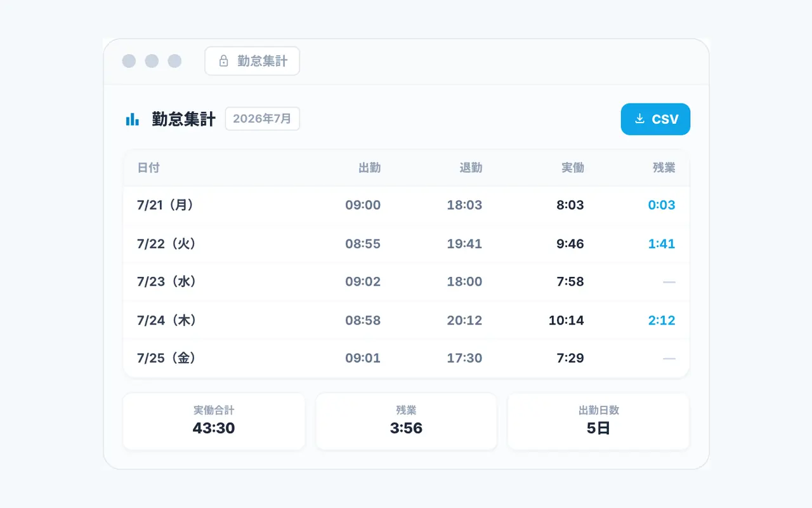Image resolution: width=812 pixels, height=508 pixels.
Task: Click clock-out time 17:30
Action: (464, 358)
